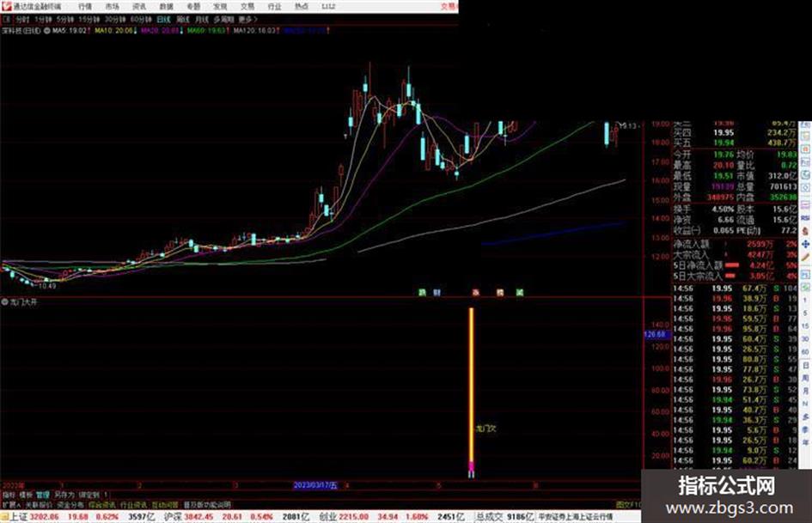812x523 pixels.
Task: Switch chart to 30分钟 period
Action: pos(115,19)
